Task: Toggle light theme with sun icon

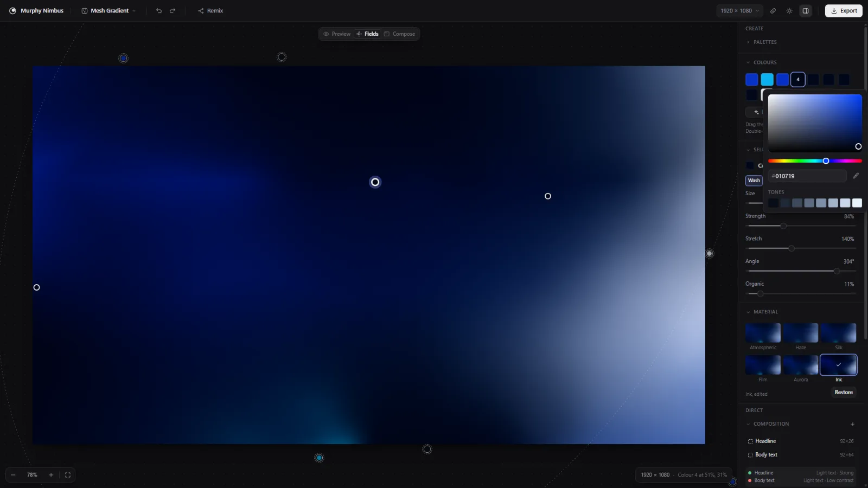Action: [789, 11]
